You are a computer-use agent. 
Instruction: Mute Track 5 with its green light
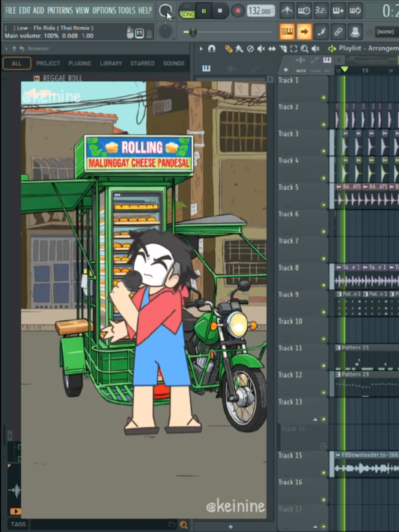324,205
